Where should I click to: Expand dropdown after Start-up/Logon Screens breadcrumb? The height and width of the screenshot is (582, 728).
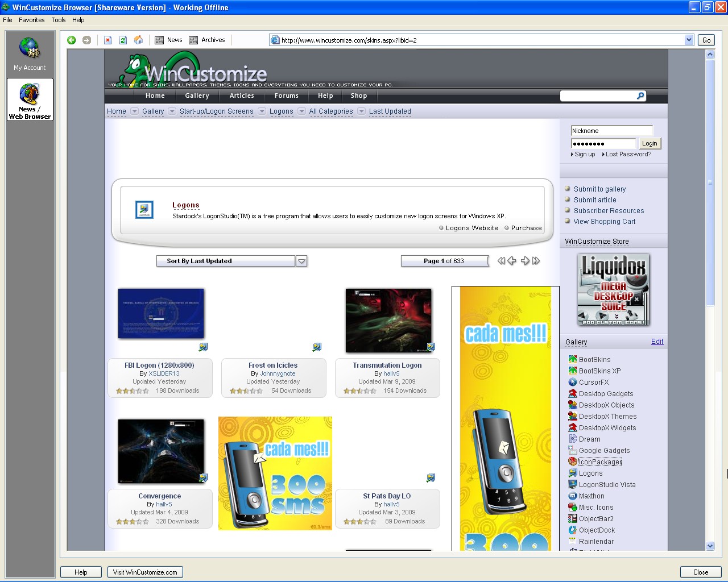coord(262,111)
